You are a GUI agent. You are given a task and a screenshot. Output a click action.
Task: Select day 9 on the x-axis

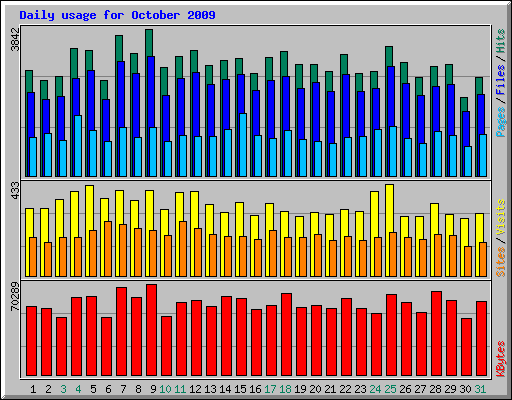coord(153,389)
